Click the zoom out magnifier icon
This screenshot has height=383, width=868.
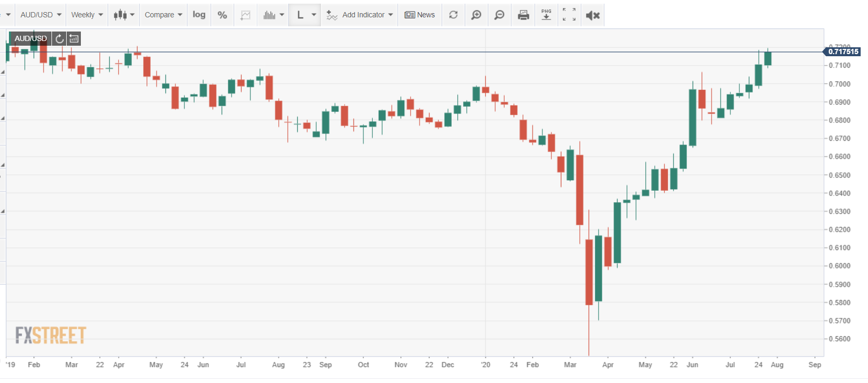pos(499,15)
